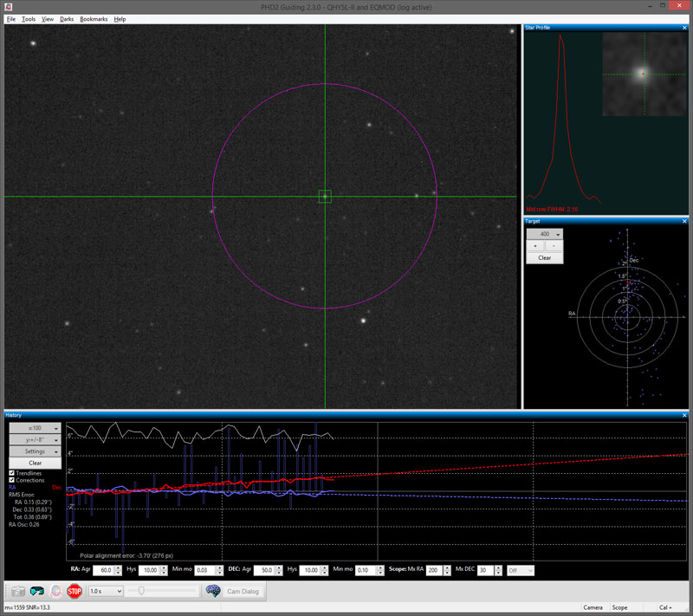The image size is (693, 616).
Task: Open the Darks menu
Action: (x=67, y=18)
